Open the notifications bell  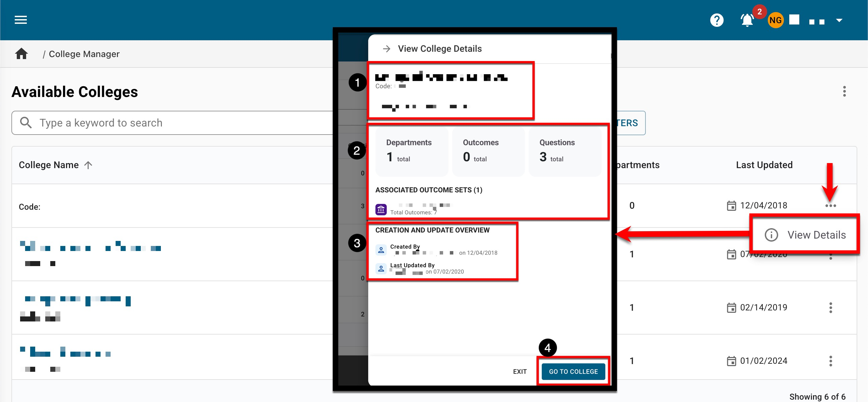(x=747, y=20)
